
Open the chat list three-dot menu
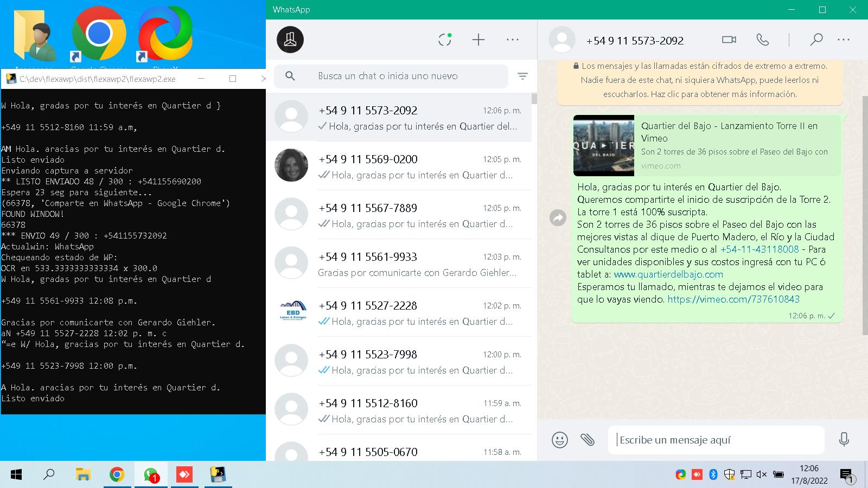pyautogui.click(x=513, y=40)
